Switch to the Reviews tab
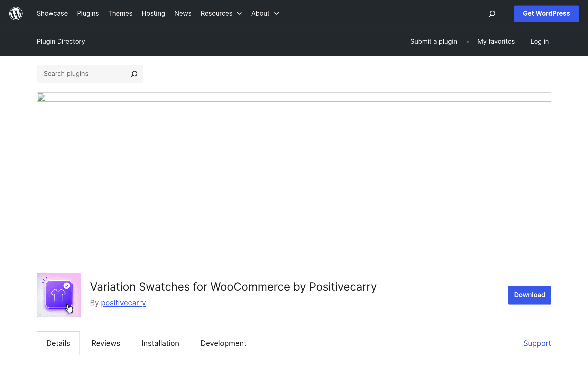Screen dimensions: 588x368 (x=106, y=343)
